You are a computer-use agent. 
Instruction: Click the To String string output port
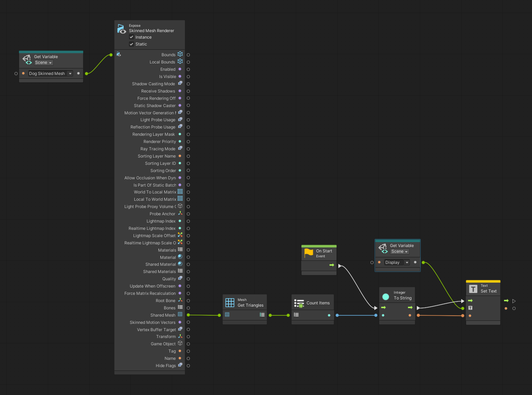tap(418, 315)
